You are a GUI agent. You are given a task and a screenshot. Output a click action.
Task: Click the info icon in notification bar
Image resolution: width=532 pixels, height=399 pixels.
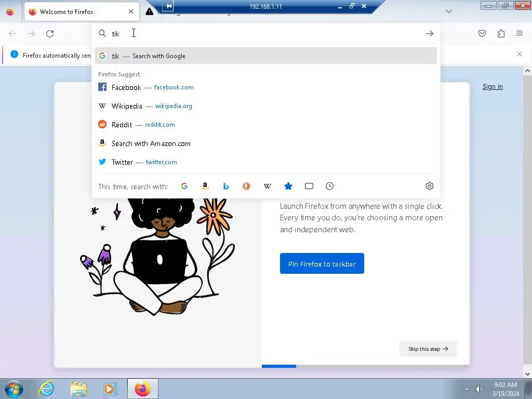tap(14, 54)
